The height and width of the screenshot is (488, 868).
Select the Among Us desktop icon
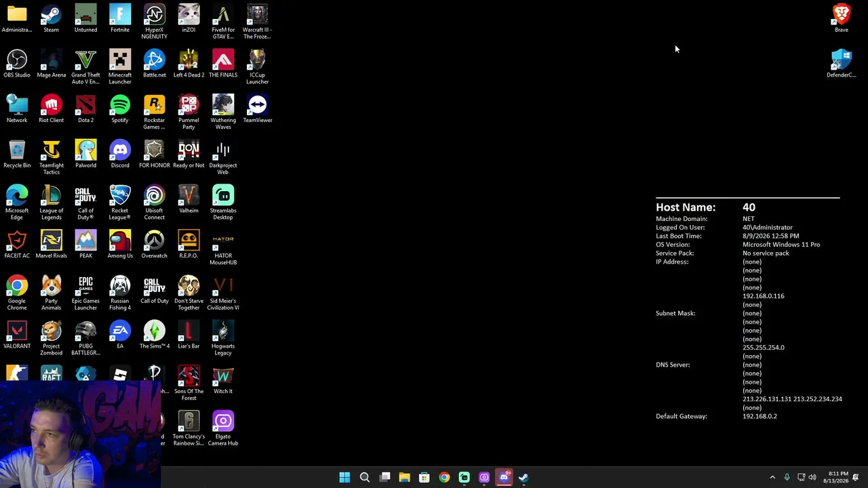120,244
